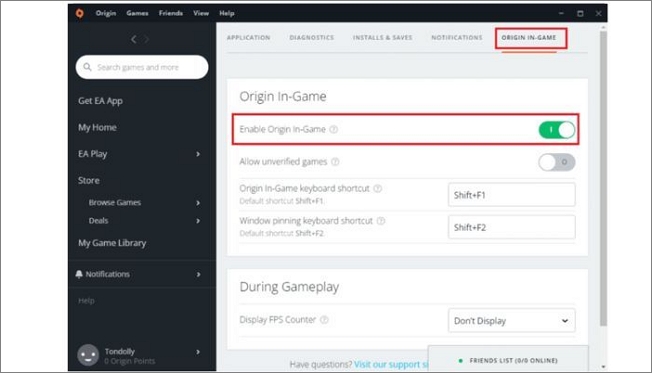This screenshot has height=373, width=652.
Task: Turn on Allow unverified games
Action: tap(557, 162)
